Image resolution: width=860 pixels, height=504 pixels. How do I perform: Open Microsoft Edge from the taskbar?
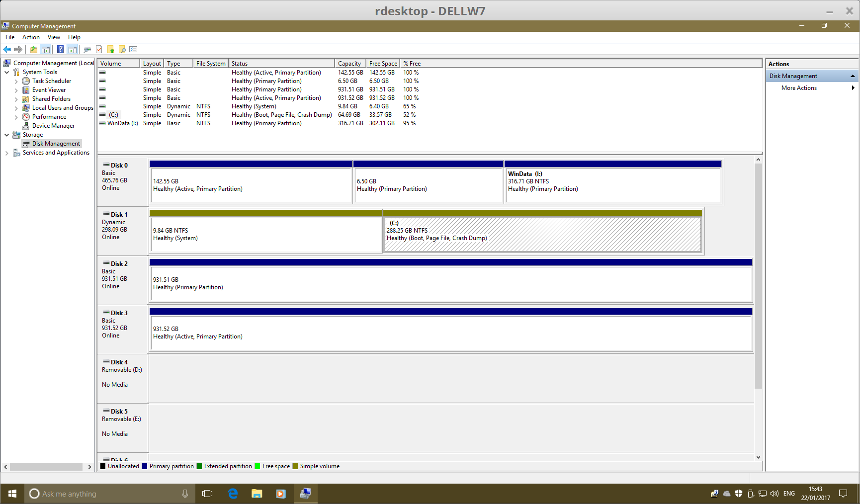(x=233, y=494)
